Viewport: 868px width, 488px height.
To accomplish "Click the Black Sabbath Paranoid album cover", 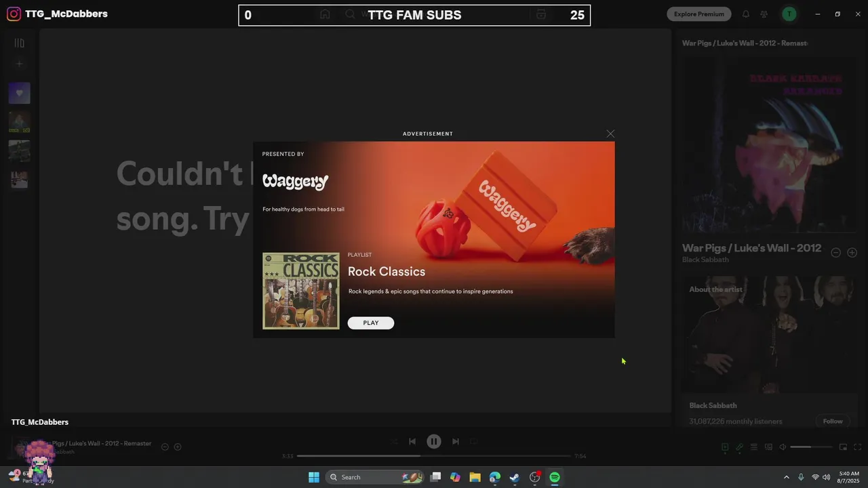I will coord(768,146).
